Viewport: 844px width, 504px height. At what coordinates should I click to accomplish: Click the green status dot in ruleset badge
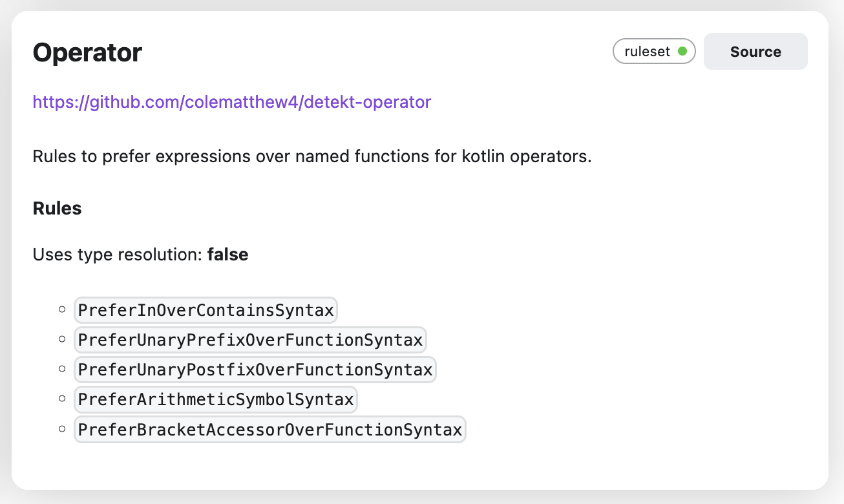(682, 52)
